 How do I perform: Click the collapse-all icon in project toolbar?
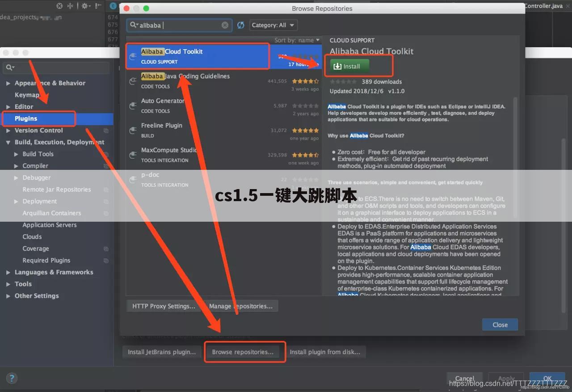tap(70, 6)
